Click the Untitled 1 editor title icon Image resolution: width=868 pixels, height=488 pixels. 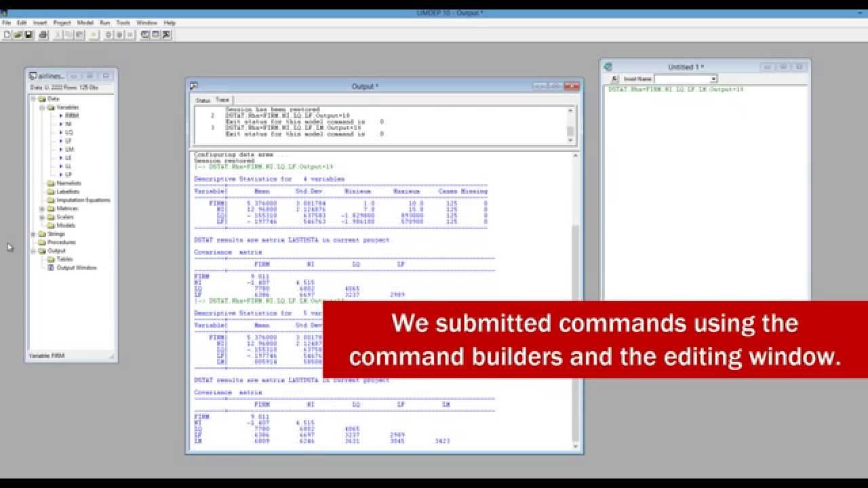[608, 67]
